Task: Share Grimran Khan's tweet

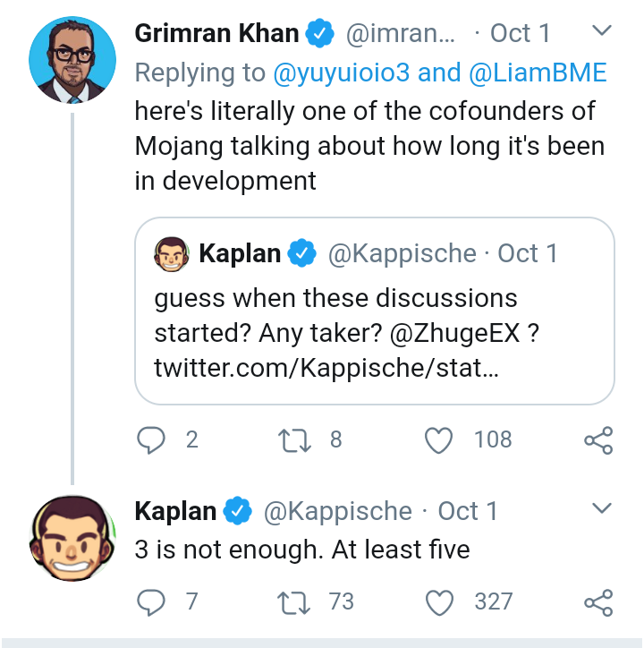Action: tap(598, 440)
